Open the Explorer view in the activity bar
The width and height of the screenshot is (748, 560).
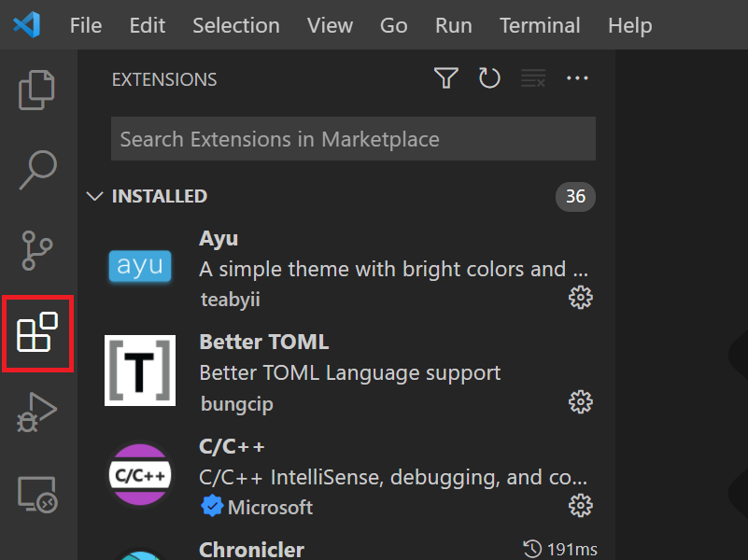(x=37, y=89)
